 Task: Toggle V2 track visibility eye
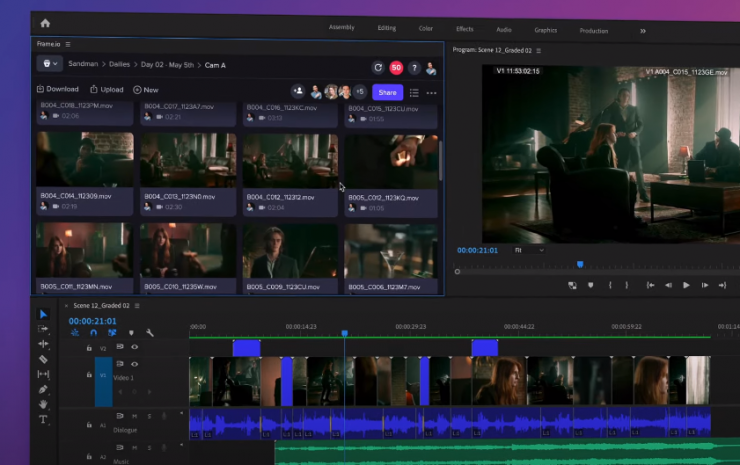[x=134, y=347]
